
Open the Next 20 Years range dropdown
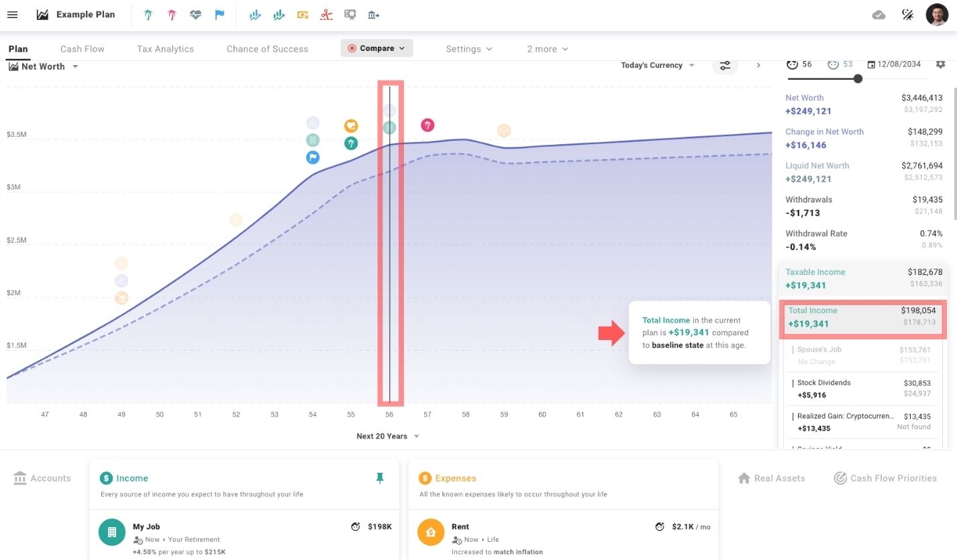(x=387, y=436)
